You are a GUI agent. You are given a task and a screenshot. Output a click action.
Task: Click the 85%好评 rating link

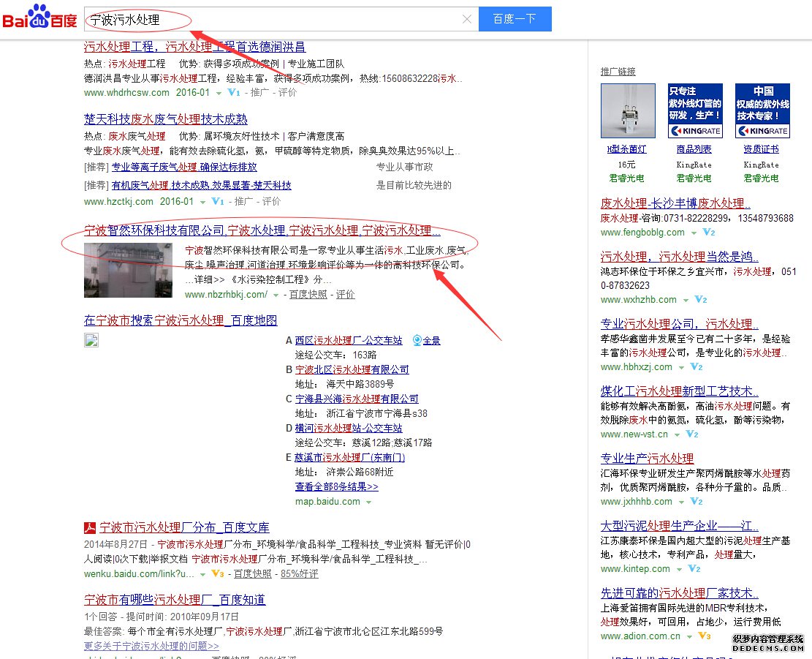pos(300,574)
